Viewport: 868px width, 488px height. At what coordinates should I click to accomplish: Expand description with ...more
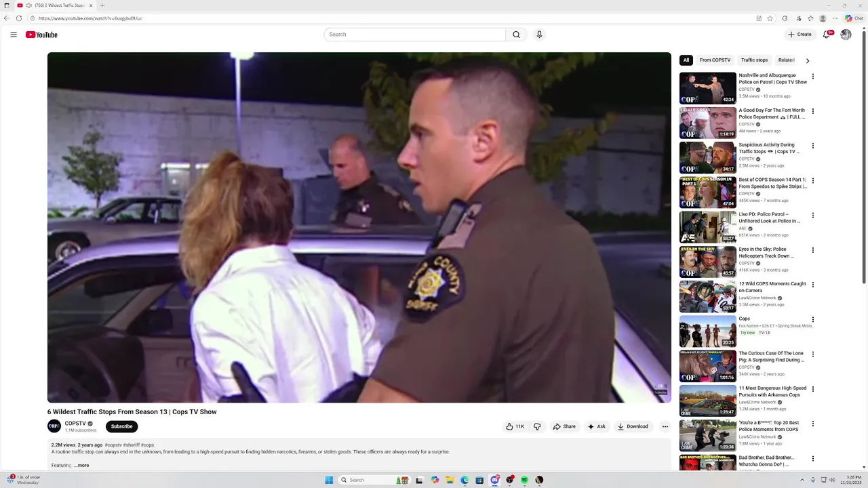[81, 466]
